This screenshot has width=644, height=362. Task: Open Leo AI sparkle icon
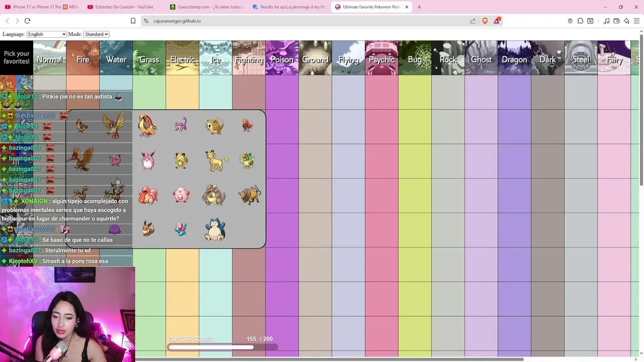(x=626, y=21)
